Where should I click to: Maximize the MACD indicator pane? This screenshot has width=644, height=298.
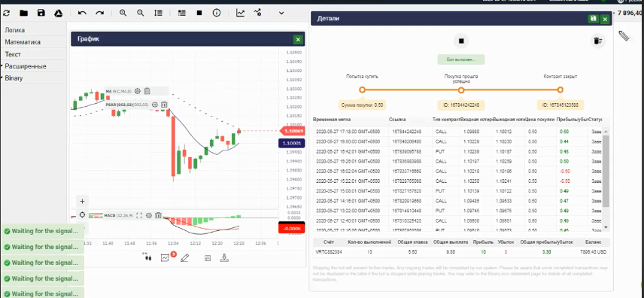[x=139, y=215]
